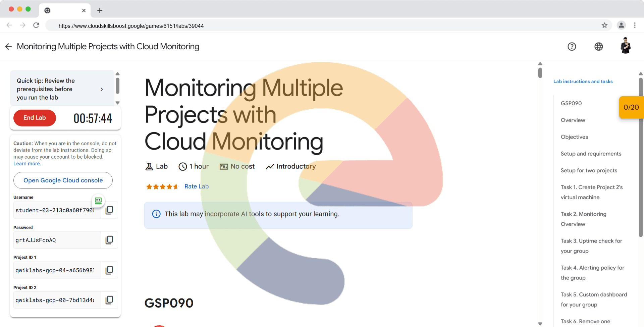Go to Task 2. Monitoring Overview
Image resolution: width=644 pixels, height=327 pixels.
584,219
